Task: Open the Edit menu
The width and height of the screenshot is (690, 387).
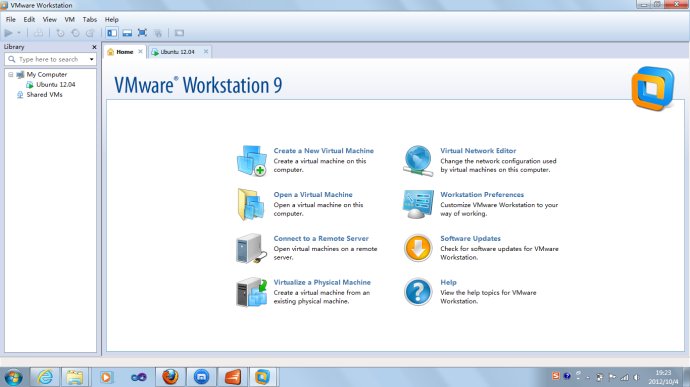Action: 29,19
